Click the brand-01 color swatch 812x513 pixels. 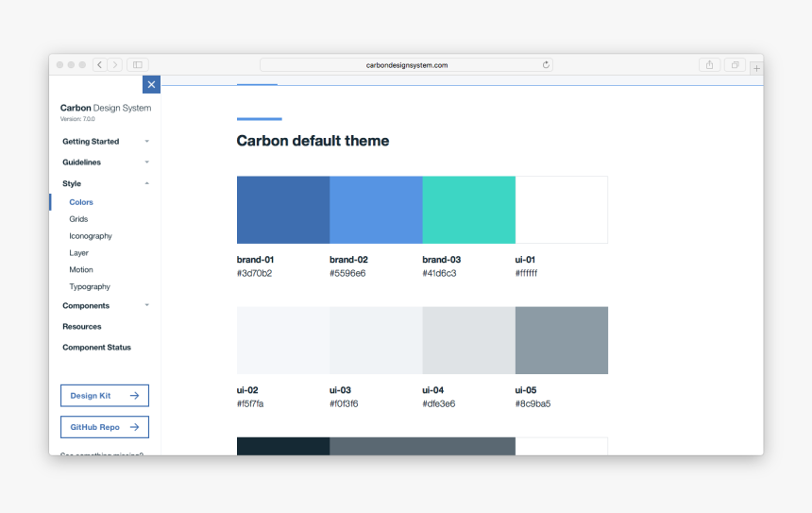(283, 210)
